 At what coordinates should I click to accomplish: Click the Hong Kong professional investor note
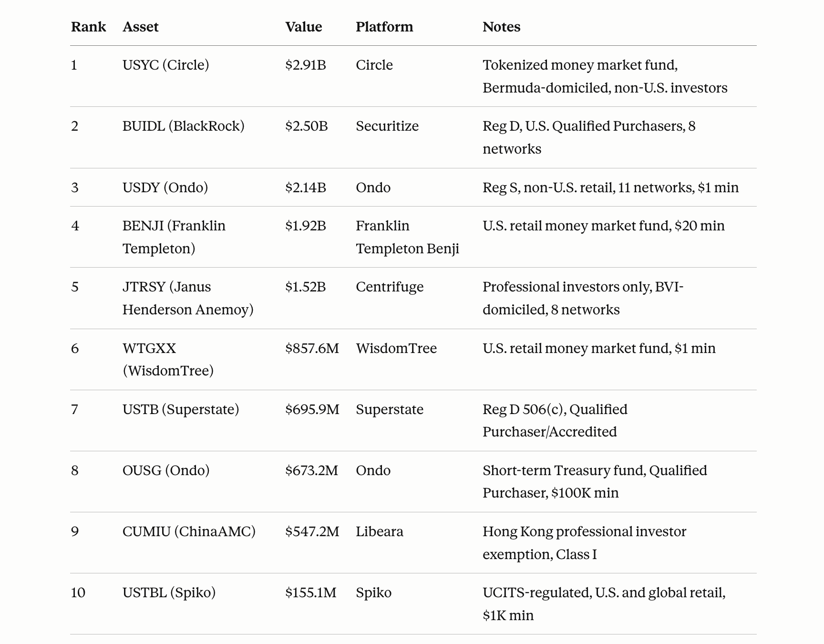coord(584,542)
